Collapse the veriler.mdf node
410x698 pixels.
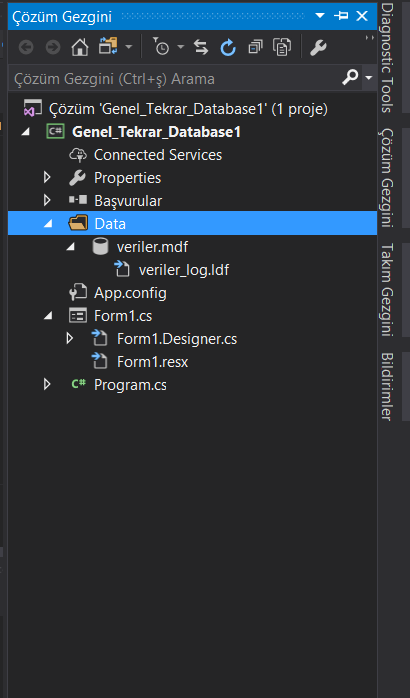pyautogui.click(x=71, y=246)
